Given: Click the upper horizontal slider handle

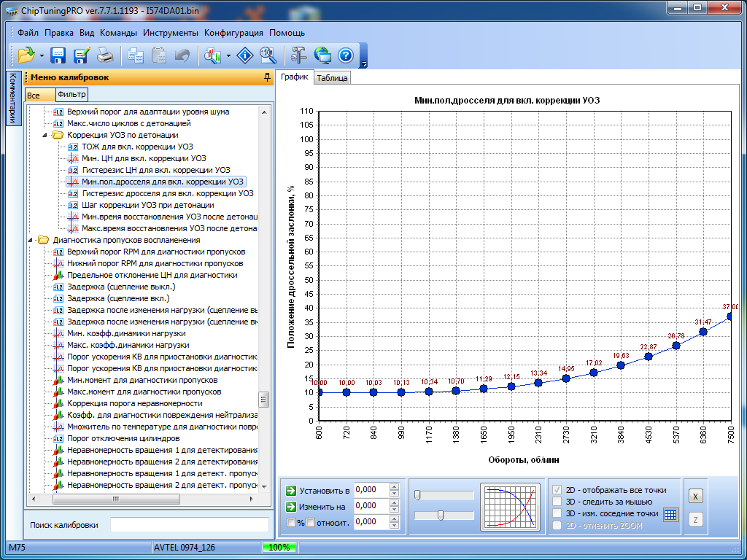Looking at the screenshot, I should click(417, 495).
